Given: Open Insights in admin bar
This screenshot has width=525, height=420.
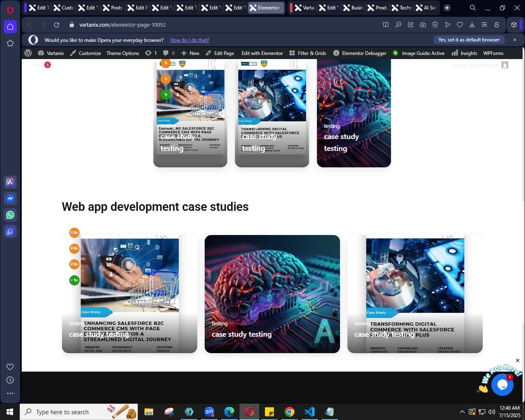Looking at the screenshot, I should tap(464, 53).
